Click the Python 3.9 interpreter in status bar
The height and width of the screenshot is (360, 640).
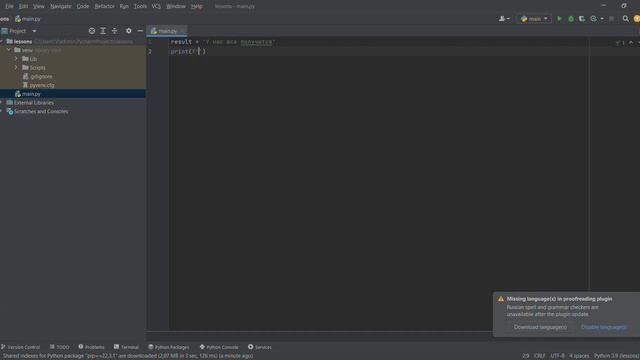pyautogui.click(x=616, y=356)
